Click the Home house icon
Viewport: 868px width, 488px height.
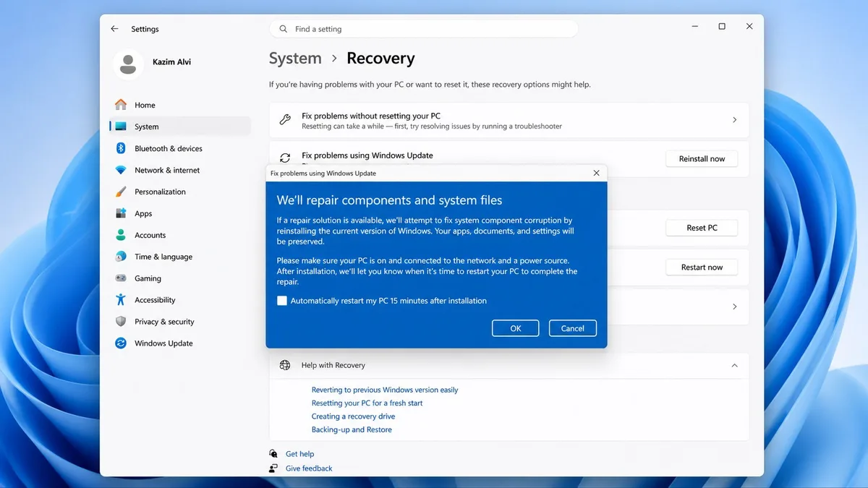pyautogui.click(x=121, y=105)
